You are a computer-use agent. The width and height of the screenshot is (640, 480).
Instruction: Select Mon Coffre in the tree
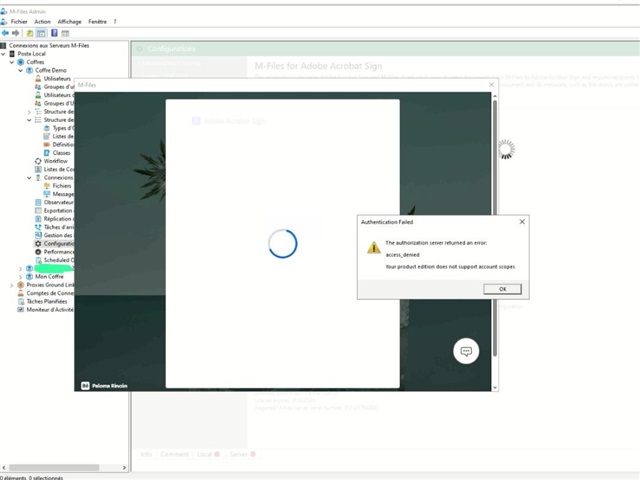tap(49, 277)
